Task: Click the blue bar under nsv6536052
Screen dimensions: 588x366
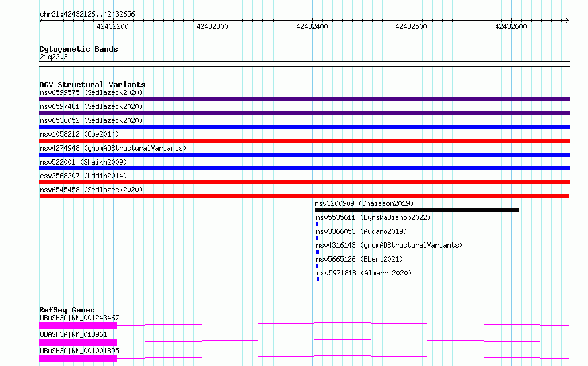Action: tap(304, 127)
